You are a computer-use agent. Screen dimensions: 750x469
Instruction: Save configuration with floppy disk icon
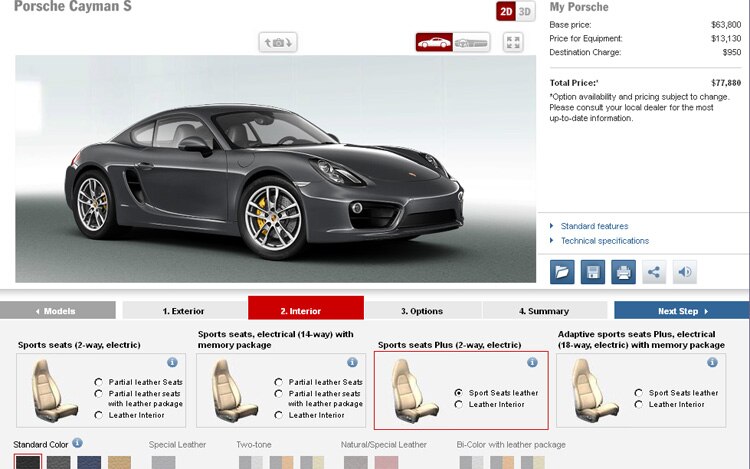pos(593,272)
